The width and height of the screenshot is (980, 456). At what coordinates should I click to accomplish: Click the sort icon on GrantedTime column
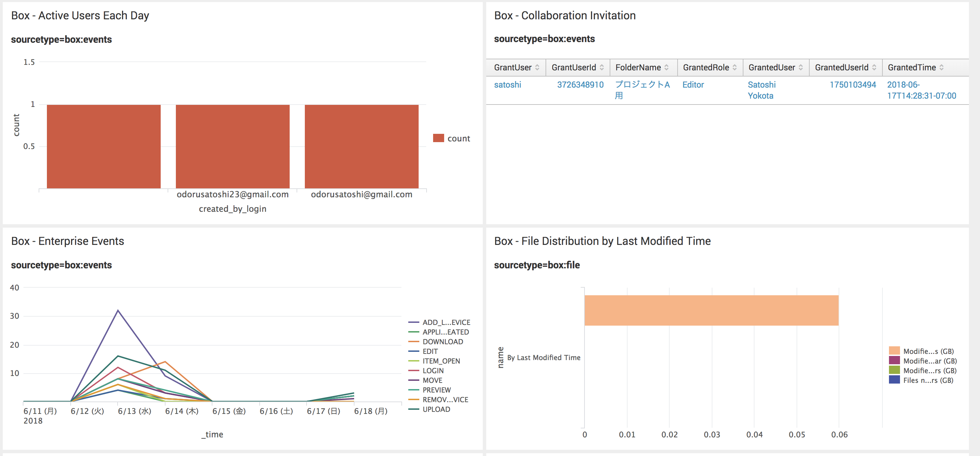tap(941, 67)
